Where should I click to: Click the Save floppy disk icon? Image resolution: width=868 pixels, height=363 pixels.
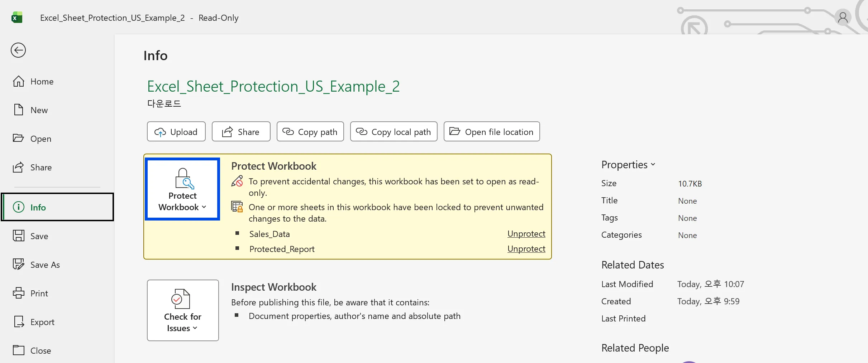[19, 236]
